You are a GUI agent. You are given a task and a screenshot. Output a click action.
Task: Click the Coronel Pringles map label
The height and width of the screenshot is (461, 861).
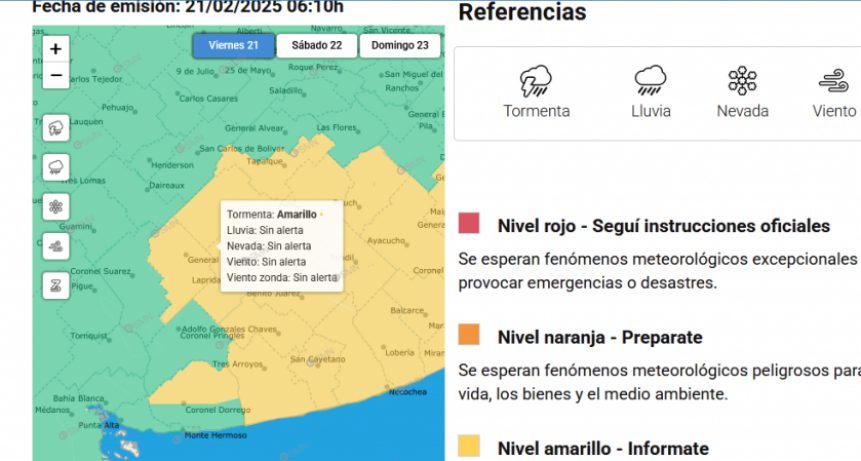(x=212, y=335)
